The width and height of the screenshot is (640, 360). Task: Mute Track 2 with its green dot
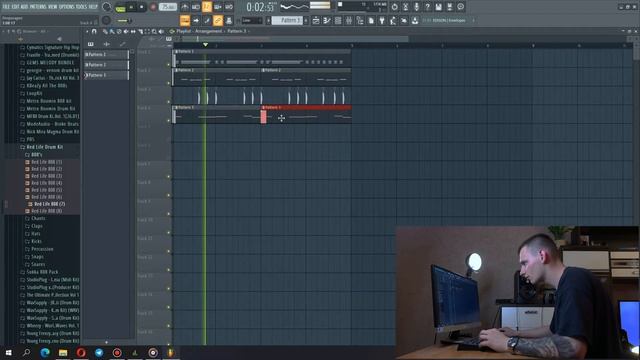point(169,83)
